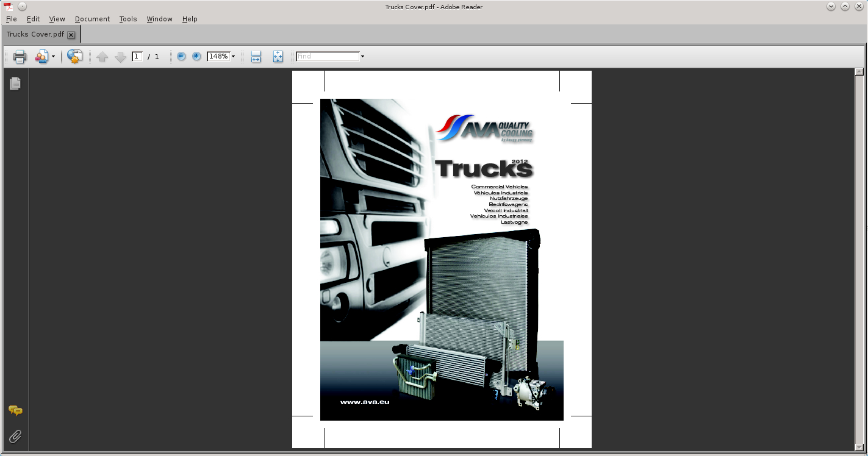Click the 'Véhicules Industriels' text line
This screenshot has height=456, width=868.
[x=501, y=193]
